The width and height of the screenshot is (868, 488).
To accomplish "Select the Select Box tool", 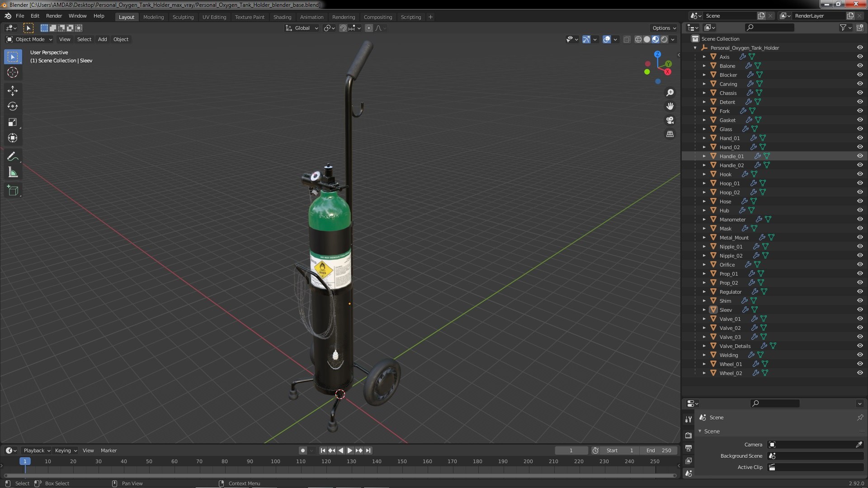I will click(13, 57).
